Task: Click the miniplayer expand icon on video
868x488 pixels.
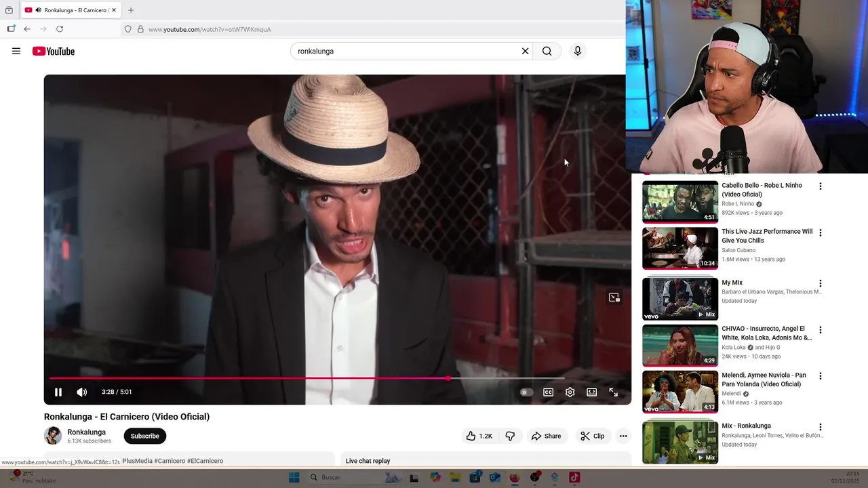Action: pyautogui.click(x=614, y=298)
